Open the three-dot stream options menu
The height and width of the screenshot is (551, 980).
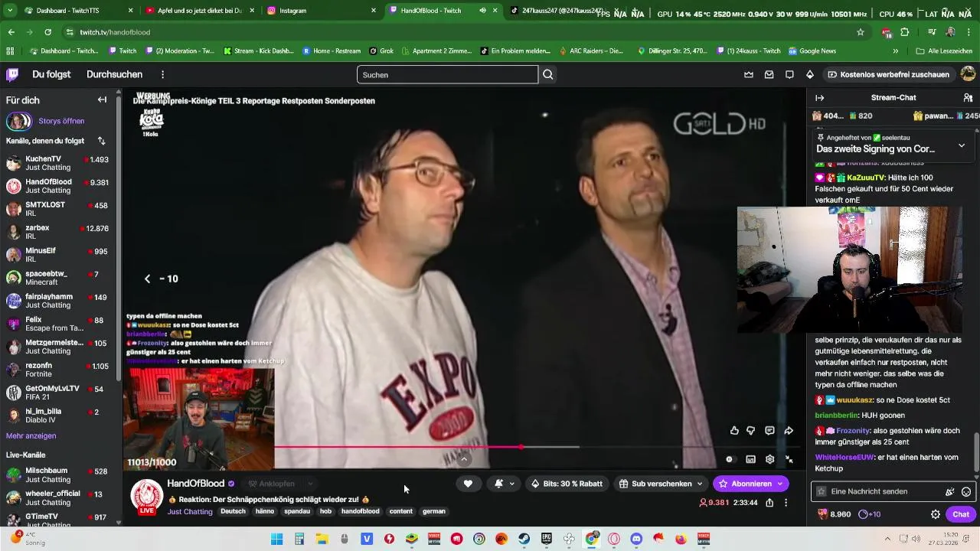pyautogui.click(x=786, y=503)
